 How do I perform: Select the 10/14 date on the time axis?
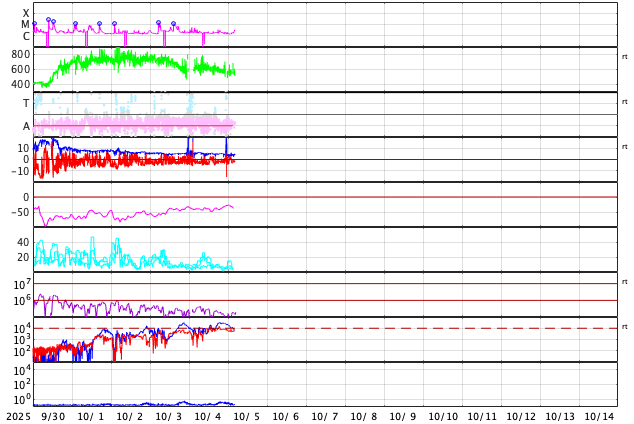coord(599,416)
